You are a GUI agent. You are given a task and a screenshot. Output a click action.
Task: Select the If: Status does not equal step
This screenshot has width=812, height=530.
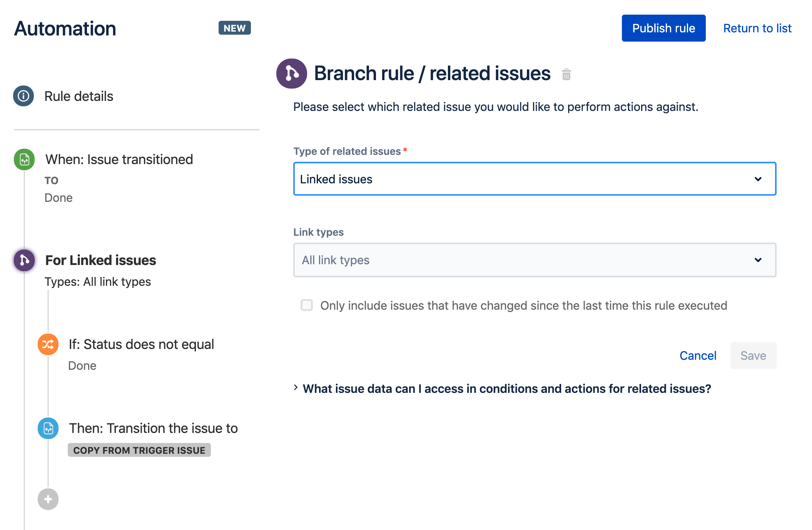[141, 344]
